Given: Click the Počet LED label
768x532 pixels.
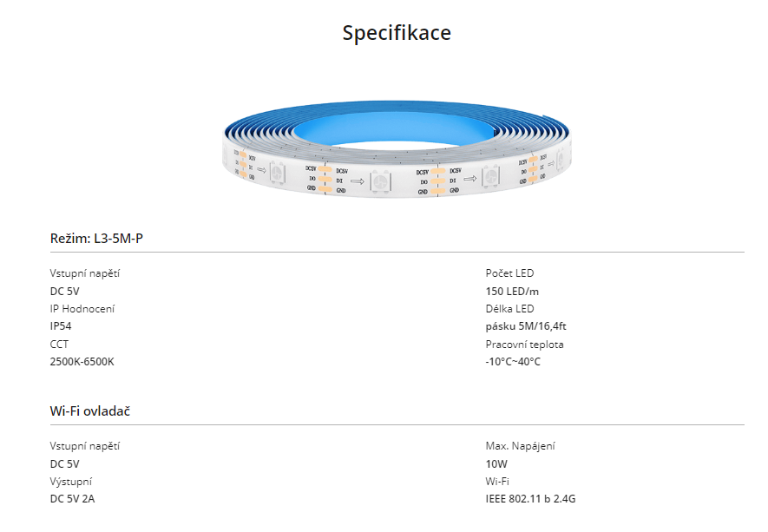Looking at the screenshot, I should pos(509,273).
